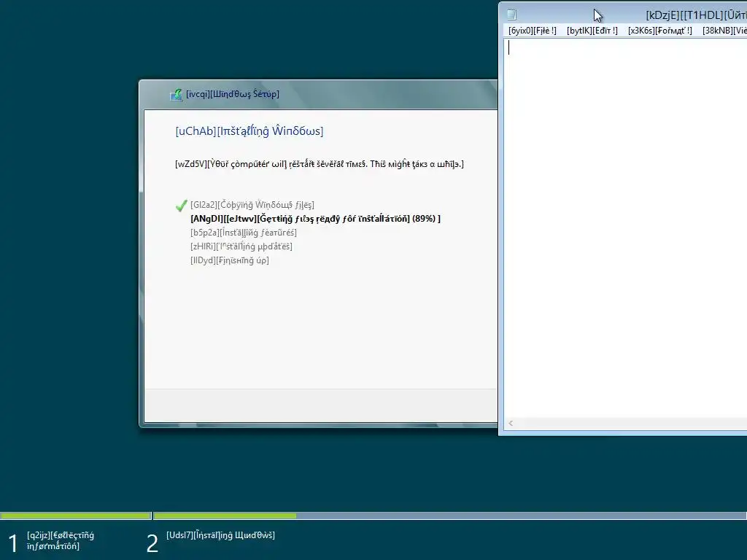Click the Windows Setup window title text

[x=233, y=94]
